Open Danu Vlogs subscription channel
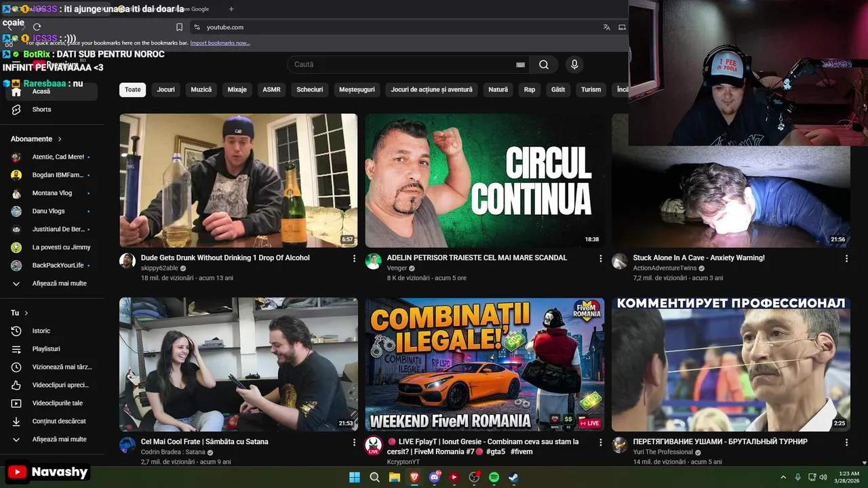This screenshot has height=488, width=868. tap(52, 211)
